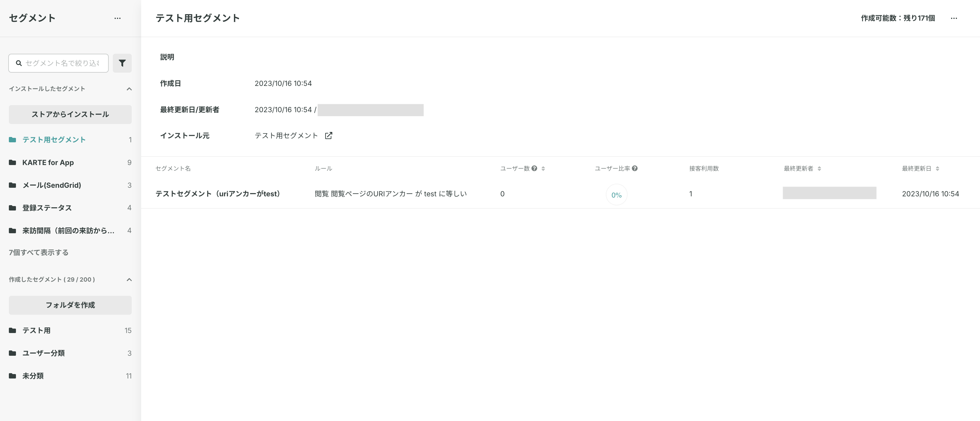Click the 最終更新日 column header label

click(x=916, y=169)
